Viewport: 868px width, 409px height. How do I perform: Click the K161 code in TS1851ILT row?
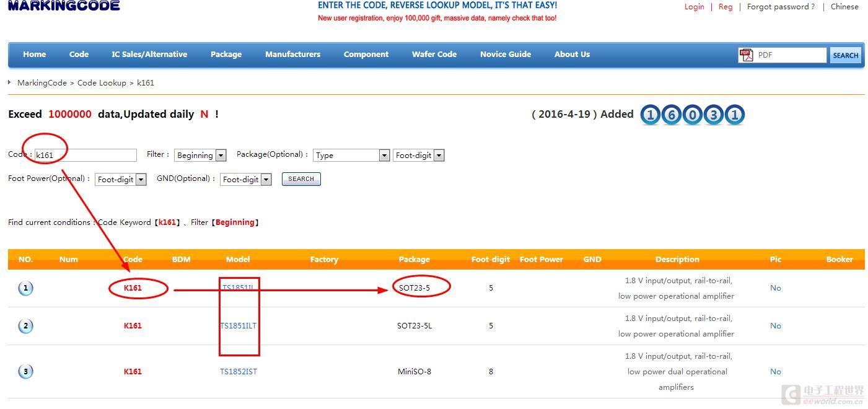tap(133, 326)
